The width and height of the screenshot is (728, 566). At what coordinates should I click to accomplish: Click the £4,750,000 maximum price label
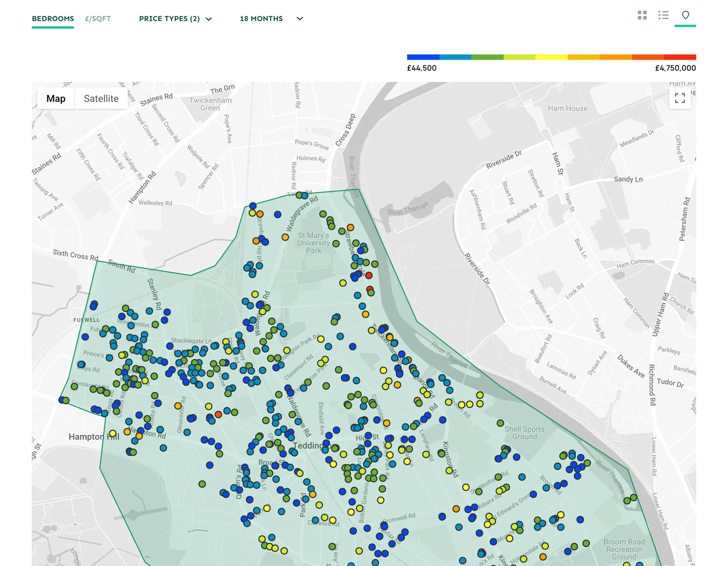pos(675,68)
